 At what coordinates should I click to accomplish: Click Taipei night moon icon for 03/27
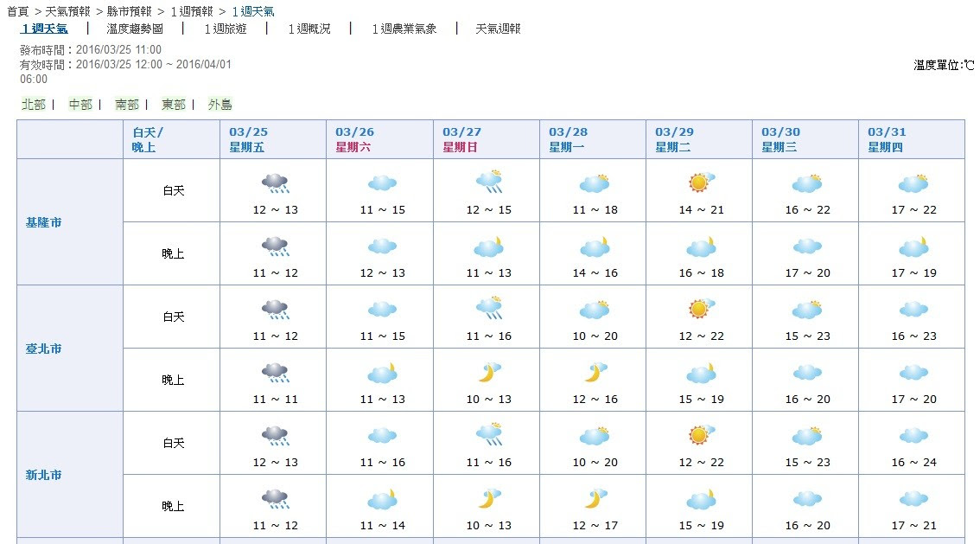coord(489,372)
